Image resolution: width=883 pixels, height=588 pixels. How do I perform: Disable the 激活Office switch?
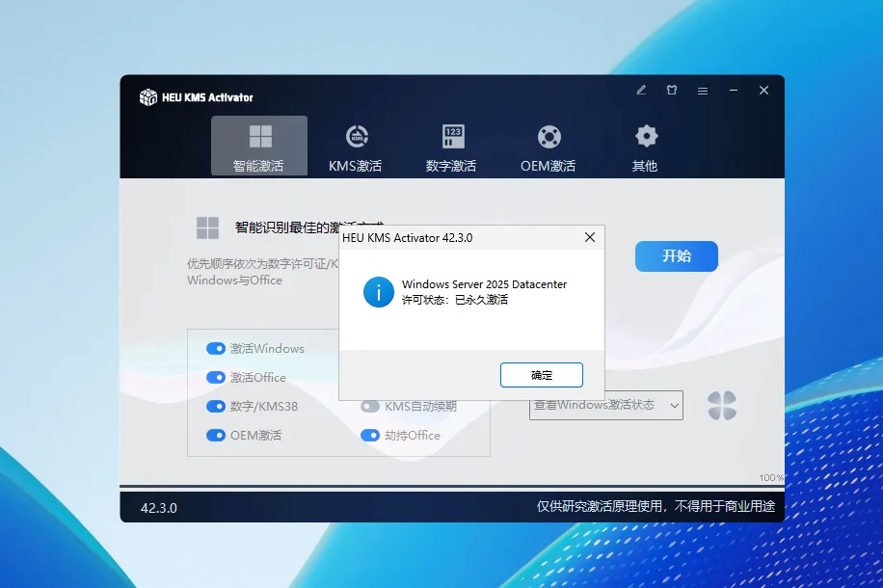click(216, 378)
